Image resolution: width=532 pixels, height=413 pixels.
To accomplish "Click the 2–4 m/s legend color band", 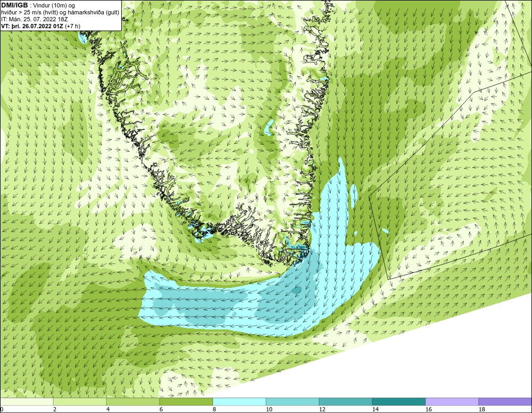I will [80, 402].
